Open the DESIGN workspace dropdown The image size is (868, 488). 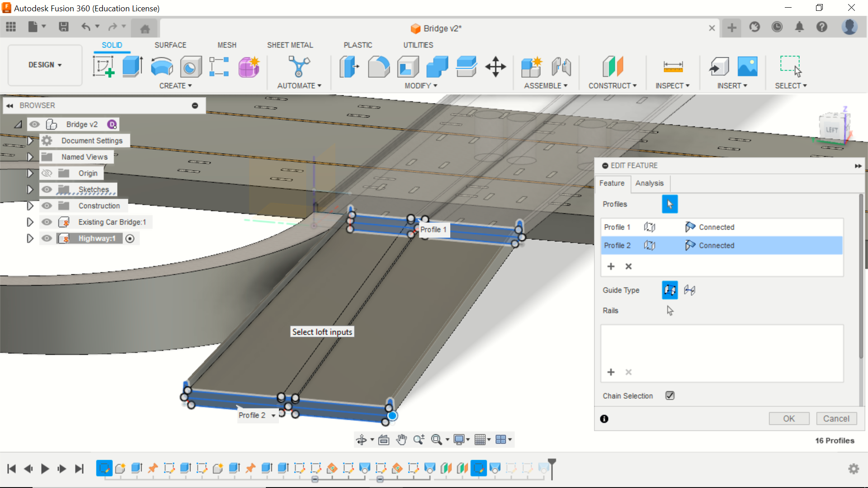click(45, 65)
